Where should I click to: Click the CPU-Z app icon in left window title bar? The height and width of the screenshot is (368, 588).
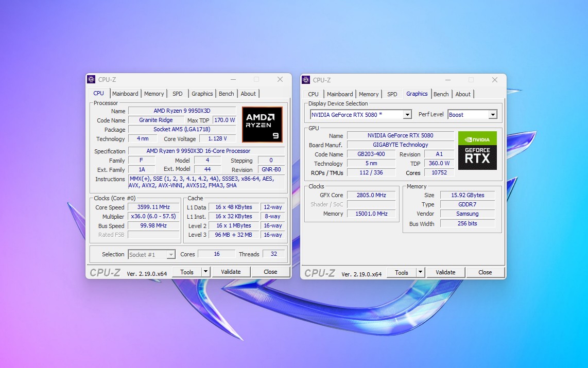click(91, 79)
